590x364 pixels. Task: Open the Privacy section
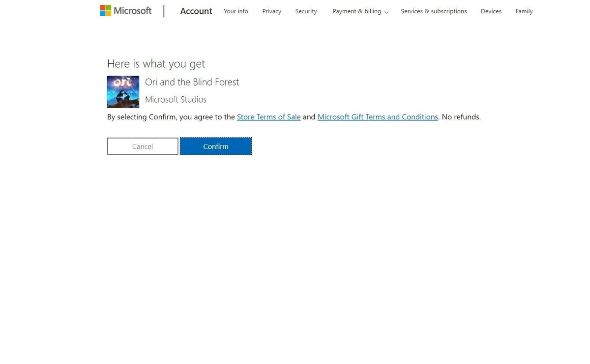click(x=272, y=11)
